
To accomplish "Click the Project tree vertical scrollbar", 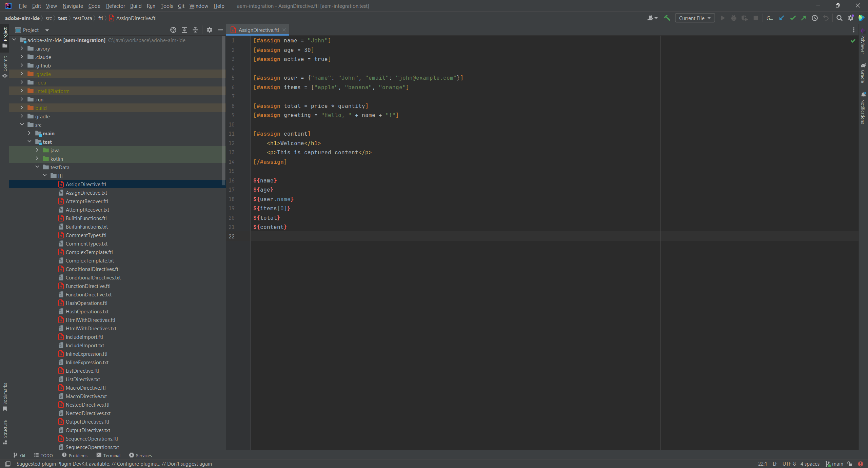I will [223, 111].
